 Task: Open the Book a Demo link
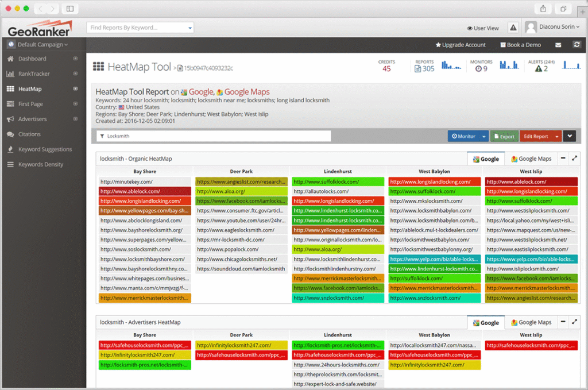click(520, 44)
